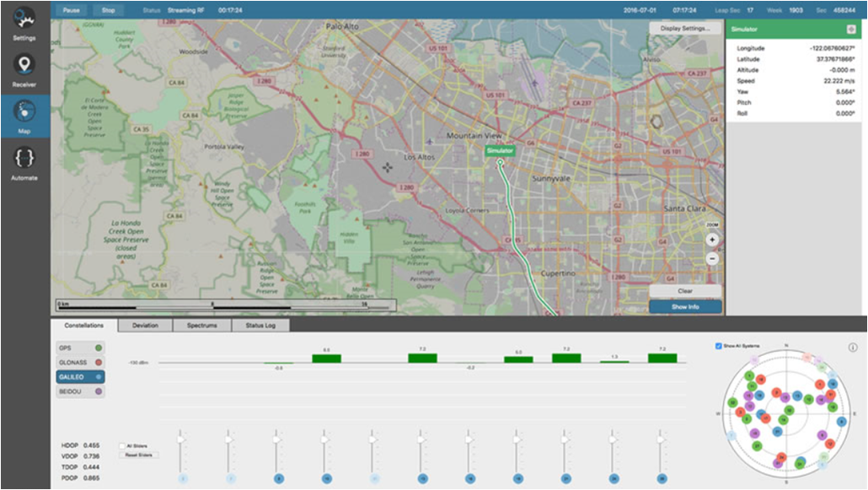Toggle the Show All Systems checkbox
This screenshot has height=490, width=868.
click(718, 346)
